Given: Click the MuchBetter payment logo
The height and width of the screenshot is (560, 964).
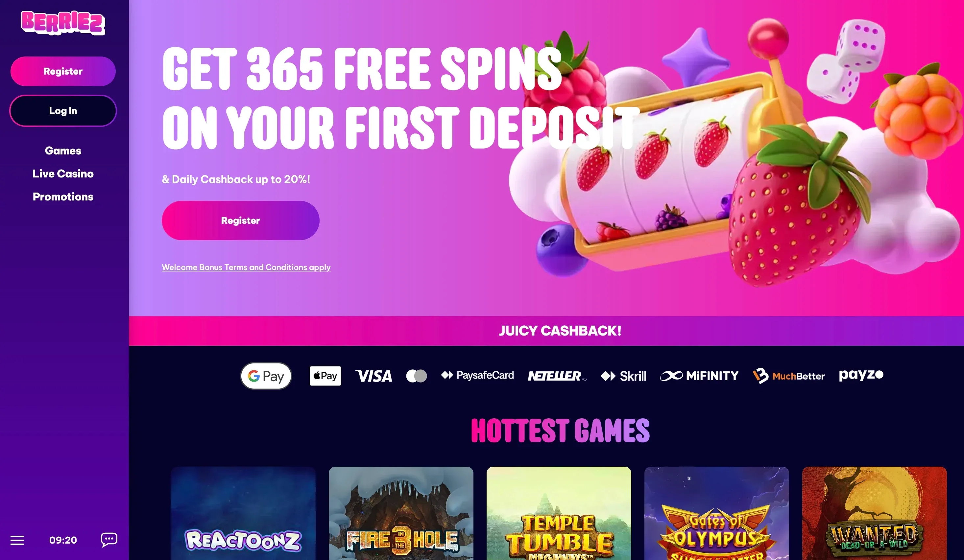Looking at the screenshot, I should pos(788,376).
